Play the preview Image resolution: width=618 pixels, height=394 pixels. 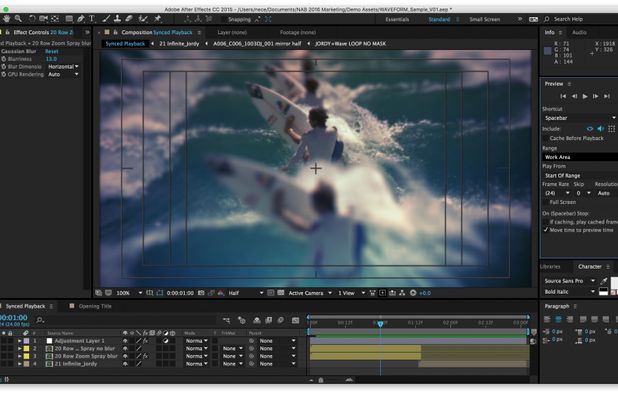coord(585,96)
